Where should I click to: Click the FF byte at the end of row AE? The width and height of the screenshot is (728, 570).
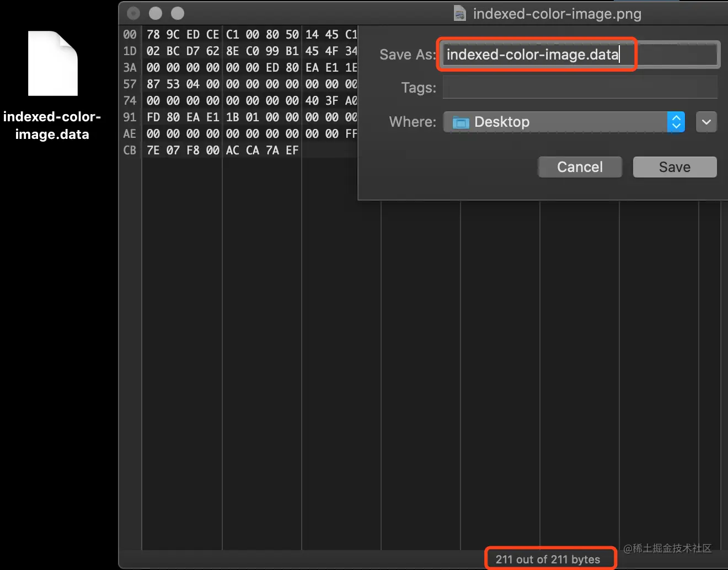point(351,133)
